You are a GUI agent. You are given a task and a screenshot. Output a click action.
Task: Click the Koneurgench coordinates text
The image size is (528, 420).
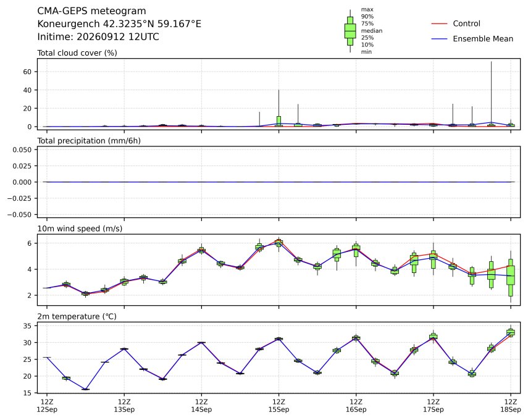pyautogui.click(x=119, y=24)
